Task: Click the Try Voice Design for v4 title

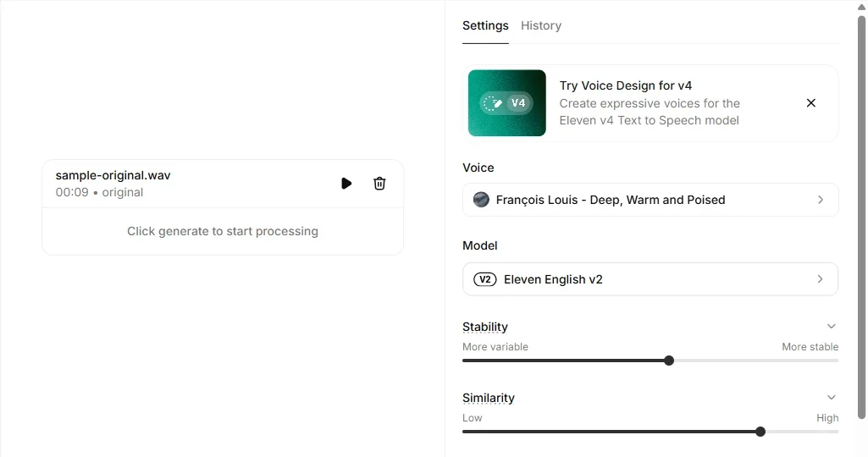Action: 626,85
